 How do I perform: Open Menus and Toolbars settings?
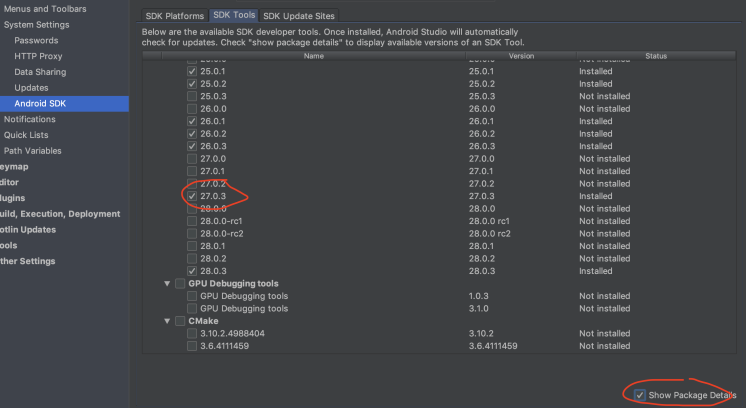click(x=45, y=9)
